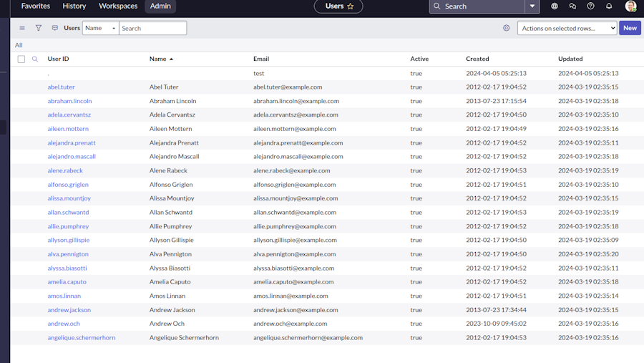Open the chat conversations icon in header

(x=572, y=6)
